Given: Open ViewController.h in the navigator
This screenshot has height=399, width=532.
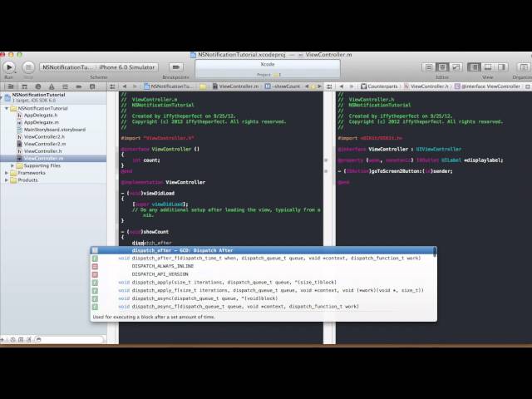Looking at the screenshot, I should pyautogui.click(x=42, y=151).
